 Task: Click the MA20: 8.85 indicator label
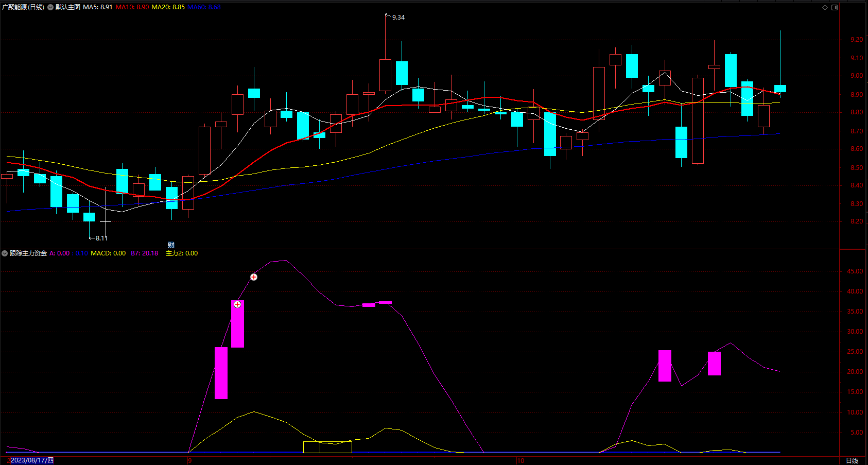168,7
